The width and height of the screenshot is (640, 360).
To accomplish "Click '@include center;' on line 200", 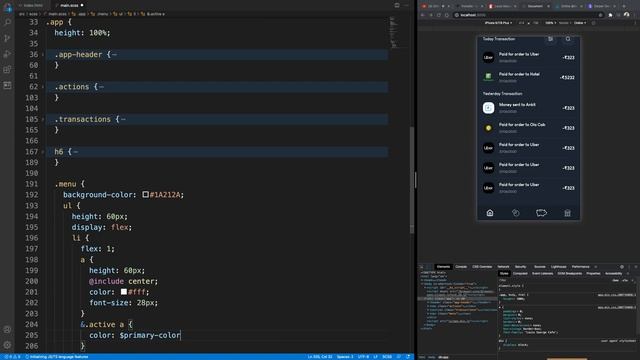I will (x=123, y=281).
